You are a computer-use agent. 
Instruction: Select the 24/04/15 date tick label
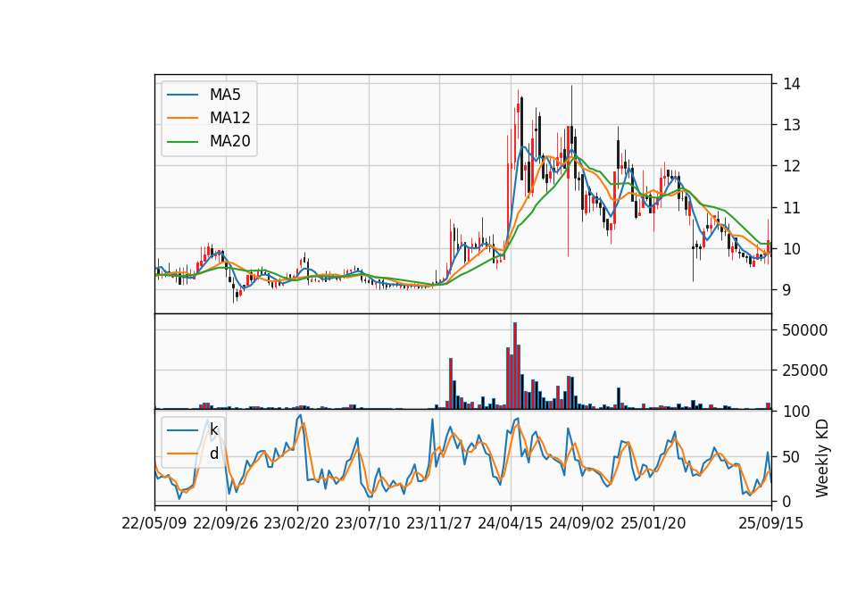(x=511, y=524)
